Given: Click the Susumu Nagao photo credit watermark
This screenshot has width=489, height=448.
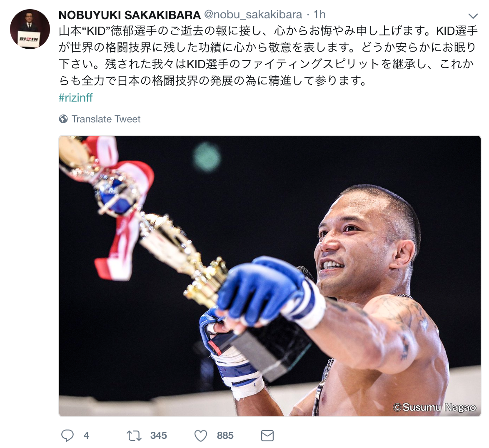Looking at the screenshot, I should 434,408.
